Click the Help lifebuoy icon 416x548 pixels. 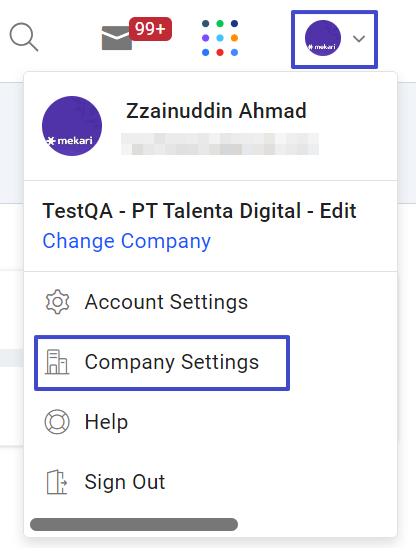point(57,422)
